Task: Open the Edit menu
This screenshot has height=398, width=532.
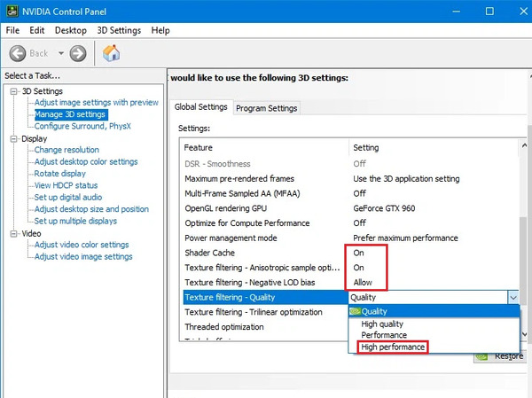Action: pos(36,30)
